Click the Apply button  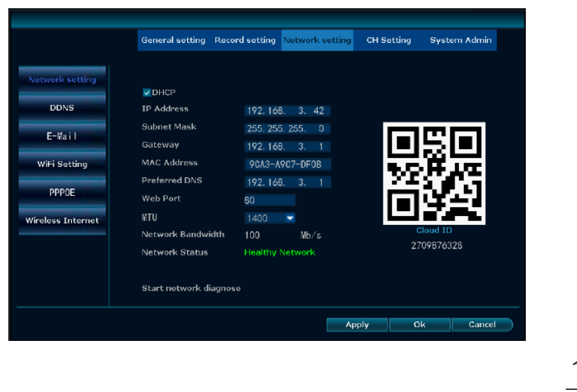tap(357, 325)
